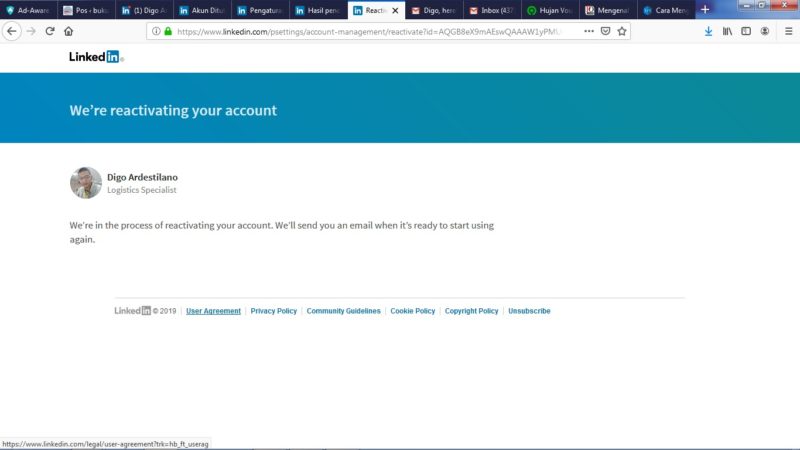The height and width of the screenshot is (450, 800).
Task: Switch to the Ad-Aware tab
Action: 28,10
